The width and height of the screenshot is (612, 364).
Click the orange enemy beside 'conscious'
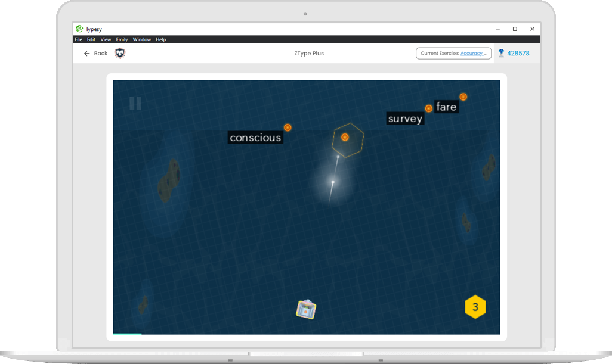click(x=288, y=127)
